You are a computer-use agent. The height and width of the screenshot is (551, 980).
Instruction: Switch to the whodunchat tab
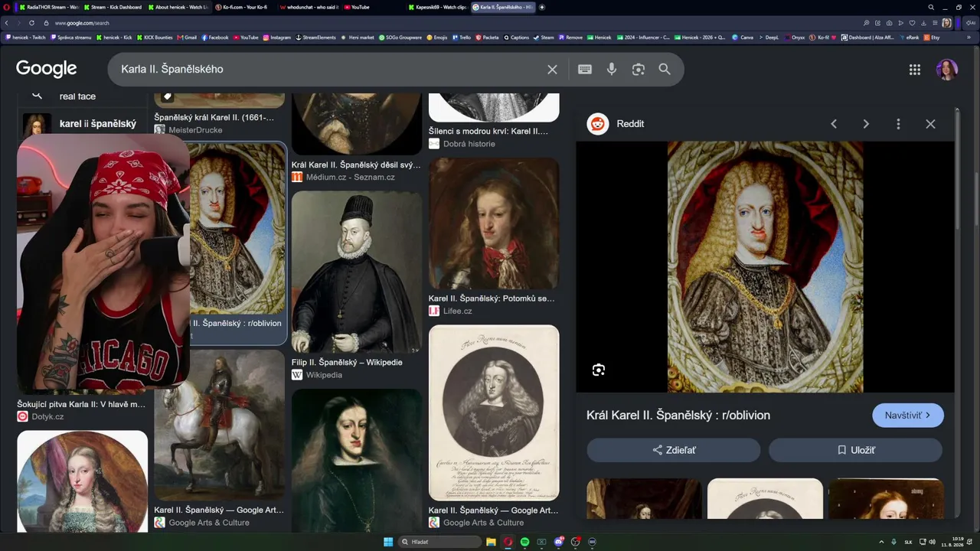(x=308, y=7)
